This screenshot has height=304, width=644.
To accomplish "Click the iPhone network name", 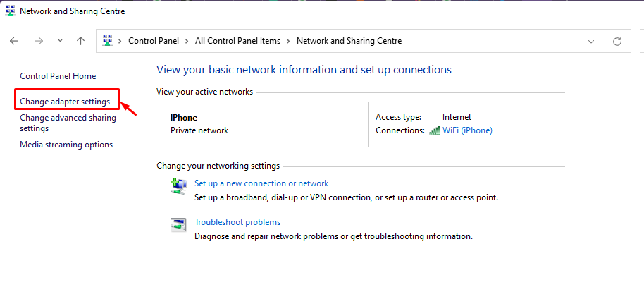I will click(x=184, y=118).
